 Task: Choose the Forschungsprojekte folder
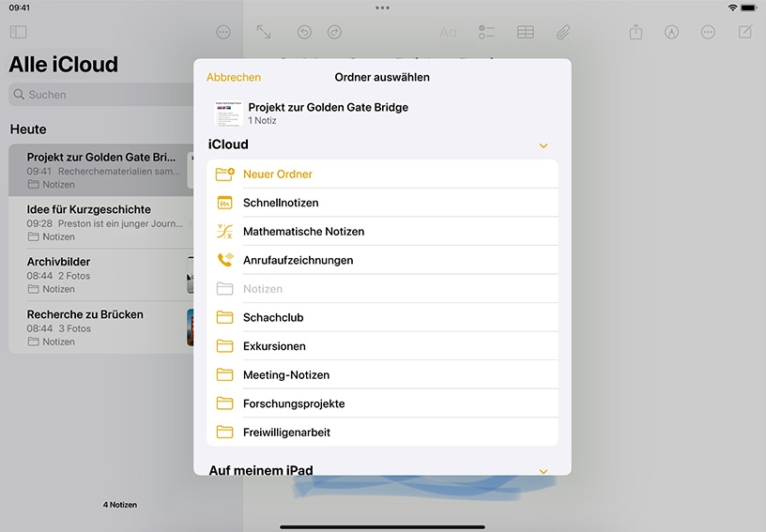pyautogui.click(x=382, y=403)
